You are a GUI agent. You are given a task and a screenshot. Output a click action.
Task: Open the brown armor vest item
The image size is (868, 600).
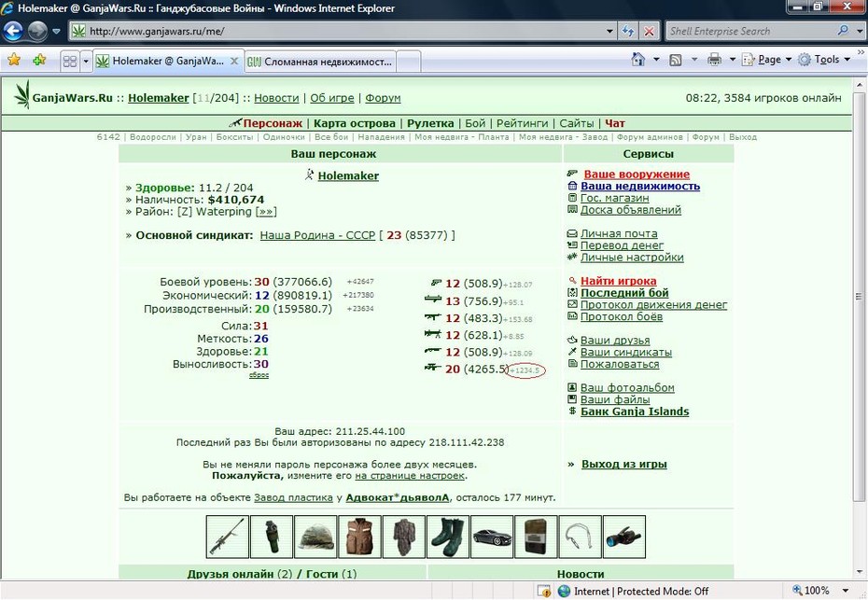360,537
